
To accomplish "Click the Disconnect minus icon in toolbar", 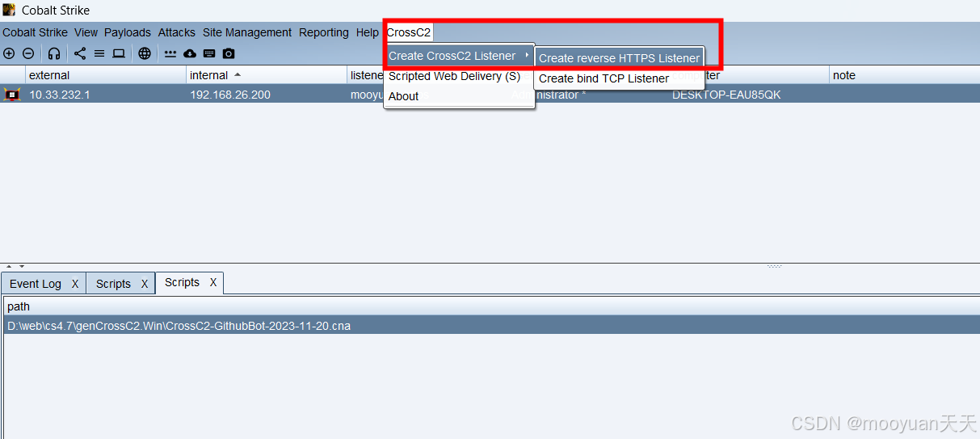I will (x=28, y=53).
